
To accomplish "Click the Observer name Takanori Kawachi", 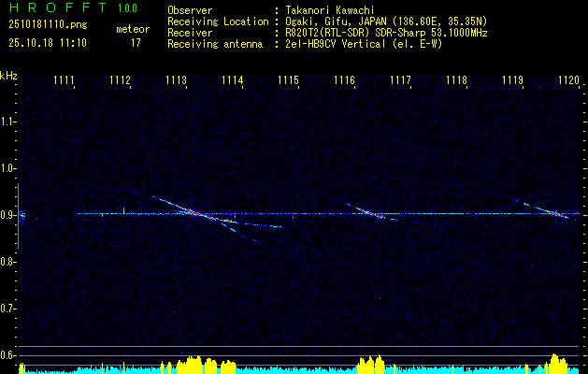I will point(330,10).
